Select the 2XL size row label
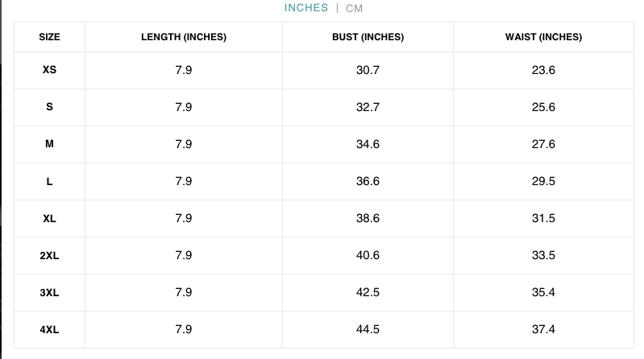Screen dimensions: 644x359 tap(49, 255)
